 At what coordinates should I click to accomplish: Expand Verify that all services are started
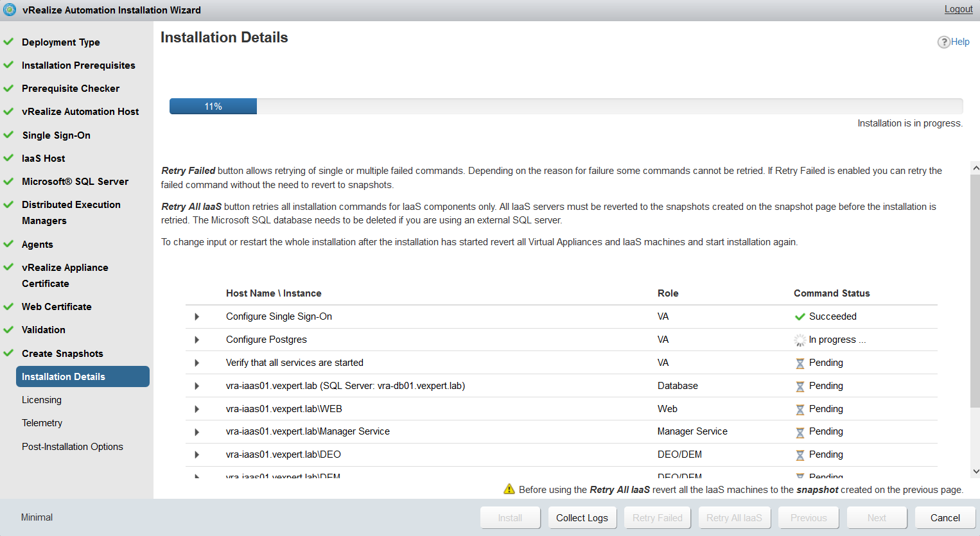click(x=197, y=363)
